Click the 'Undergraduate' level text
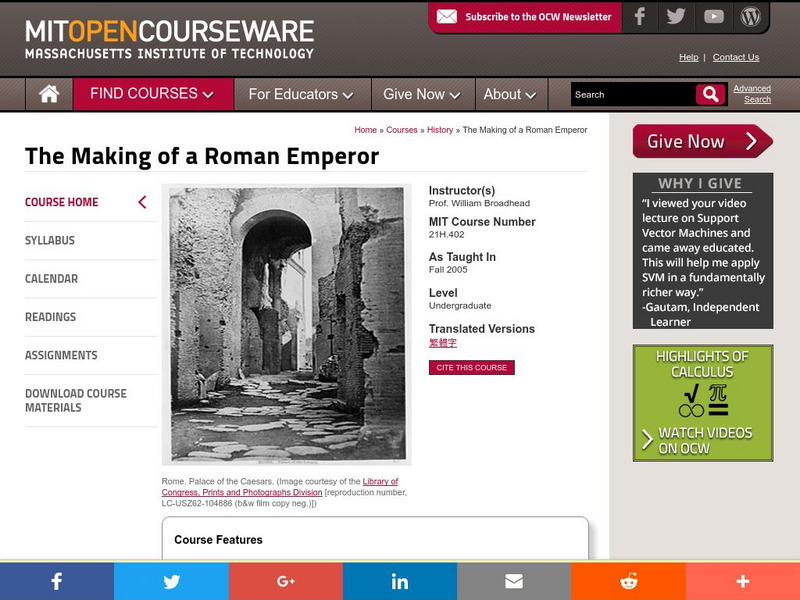The height and width of the screenshot is (600, 800). (460, 306)
